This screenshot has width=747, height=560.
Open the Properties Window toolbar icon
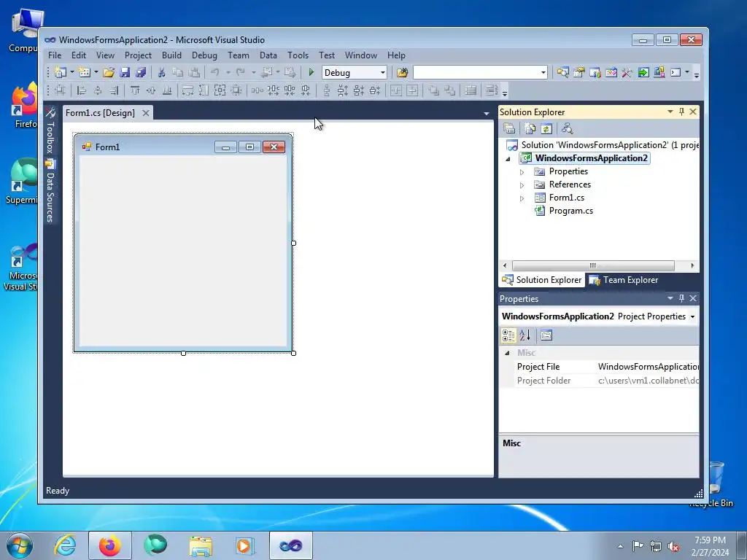pos(578,72)
